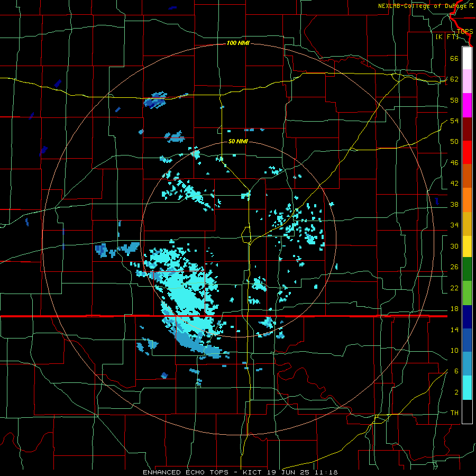Click the legend label "TH"

(x=454, y=413)
